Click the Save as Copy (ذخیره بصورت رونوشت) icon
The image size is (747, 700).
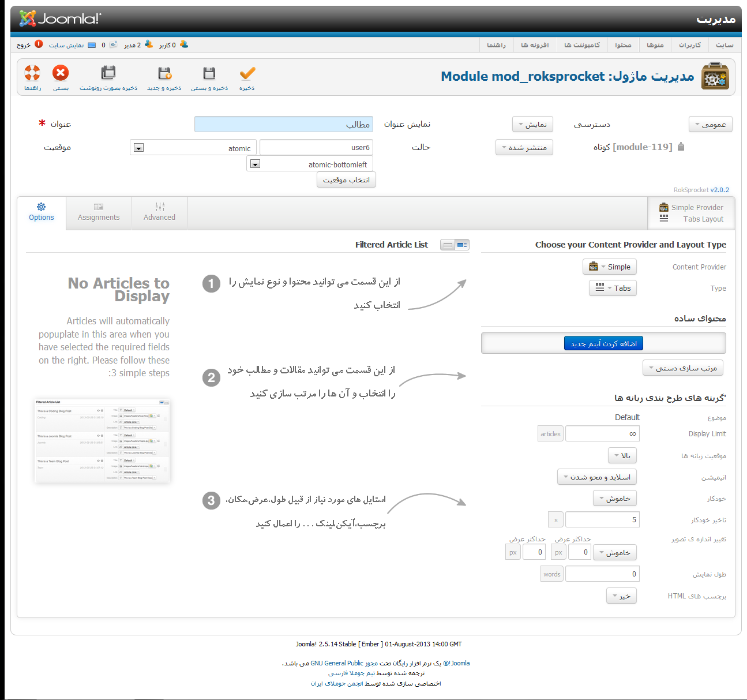pos(108,74)
